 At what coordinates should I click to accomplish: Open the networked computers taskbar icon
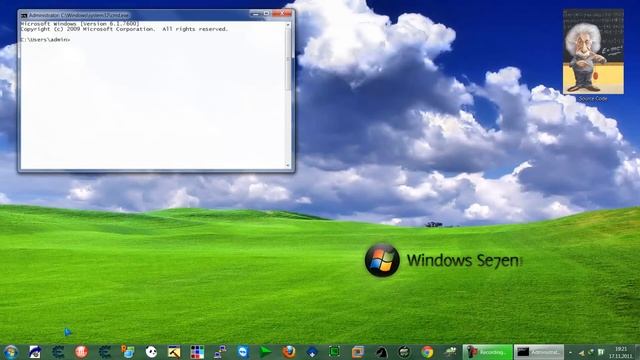(220, 352)
